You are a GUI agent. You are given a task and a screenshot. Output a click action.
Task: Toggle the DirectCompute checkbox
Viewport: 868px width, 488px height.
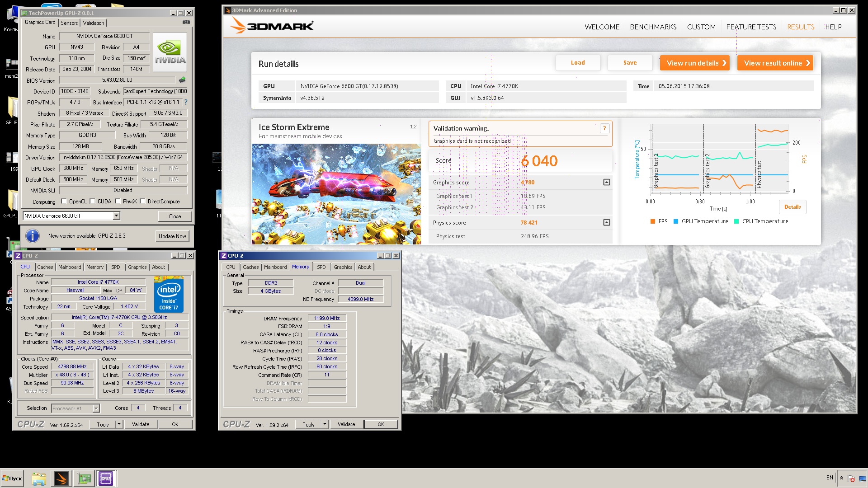click(143, 202)
